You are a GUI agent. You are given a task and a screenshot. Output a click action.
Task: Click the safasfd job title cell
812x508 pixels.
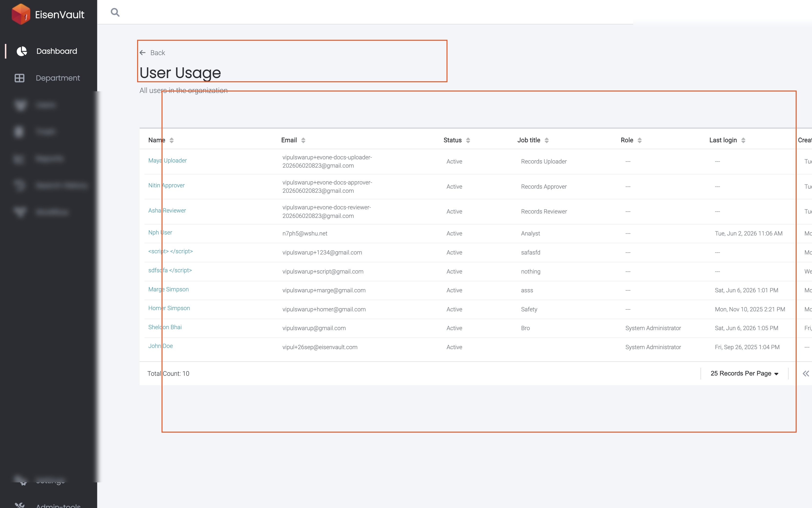pos(530,253)
